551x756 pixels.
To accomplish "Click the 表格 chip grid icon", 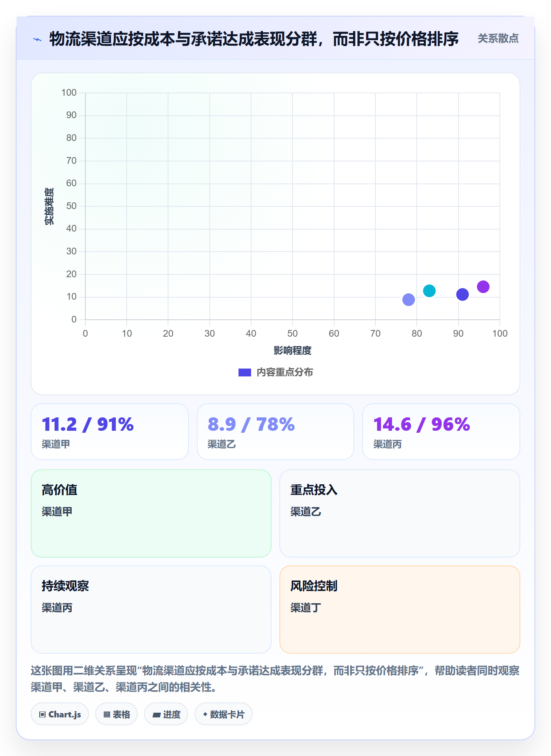I will tap(107, 715).
